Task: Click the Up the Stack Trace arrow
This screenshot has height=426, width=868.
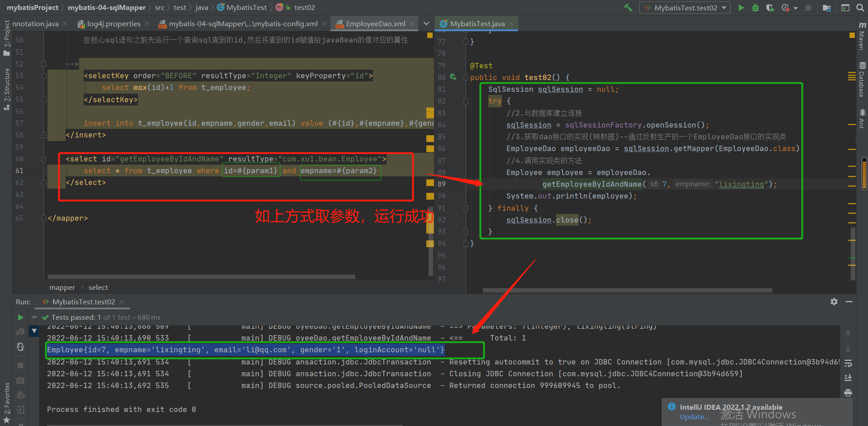Action: 848,334
